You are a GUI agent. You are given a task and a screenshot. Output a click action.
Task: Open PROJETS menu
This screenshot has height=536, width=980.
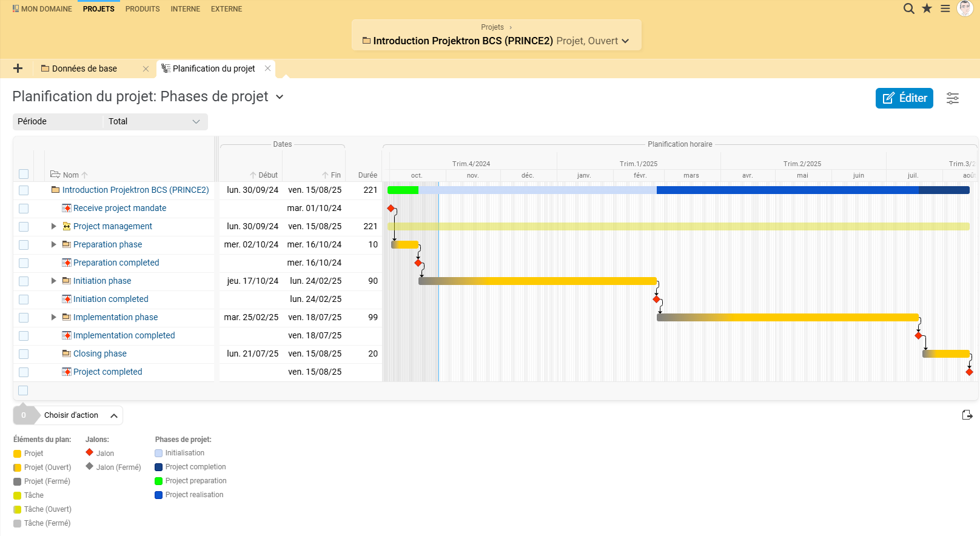99,9
